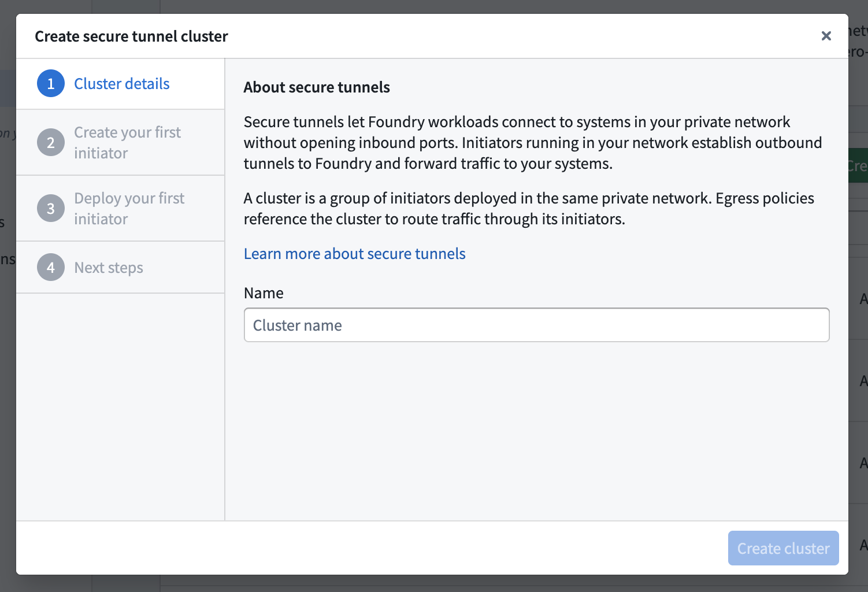868x592 pixels.
Task: Close the Create secure tunnel cluster dialog
Action: point(826,36)
